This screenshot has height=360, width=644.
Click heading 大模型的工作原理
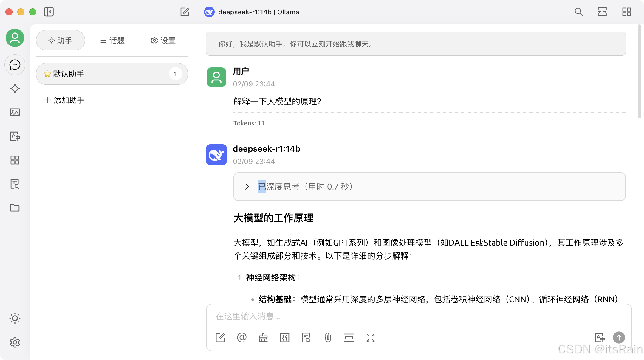point(273,218)
